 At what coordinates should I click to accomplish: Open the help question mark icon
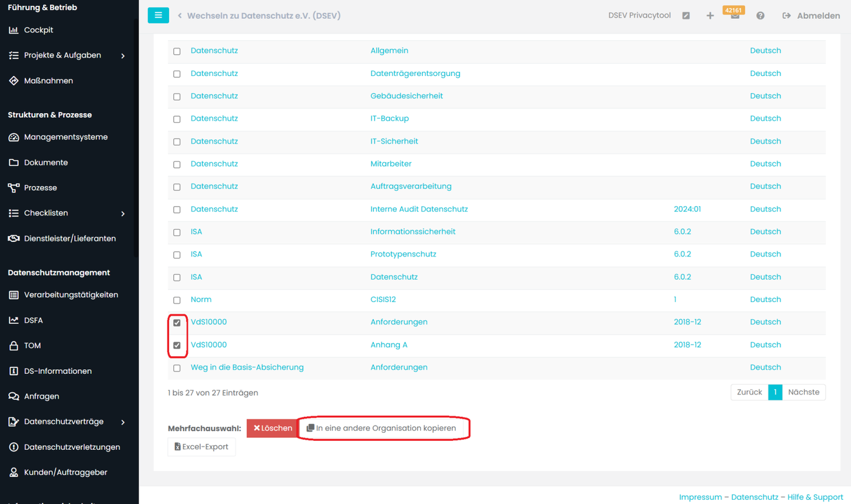[760, 16]
